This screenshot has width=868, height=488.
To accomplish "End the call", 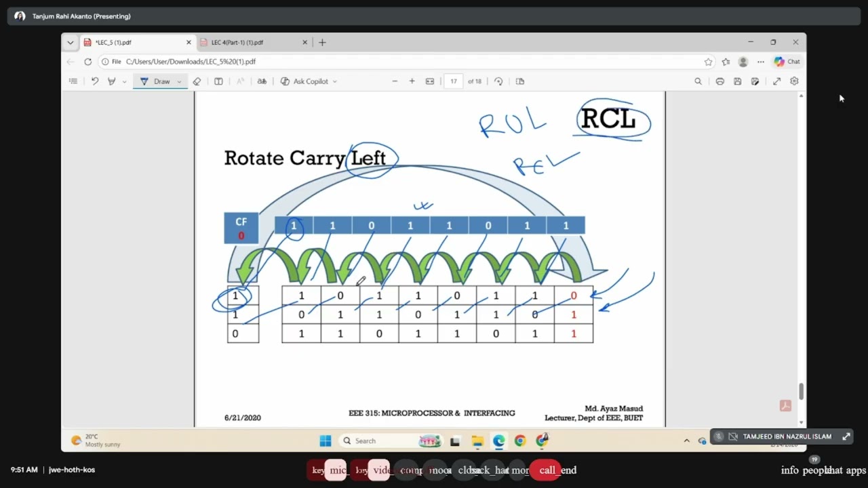I will (x=545, y=470).
